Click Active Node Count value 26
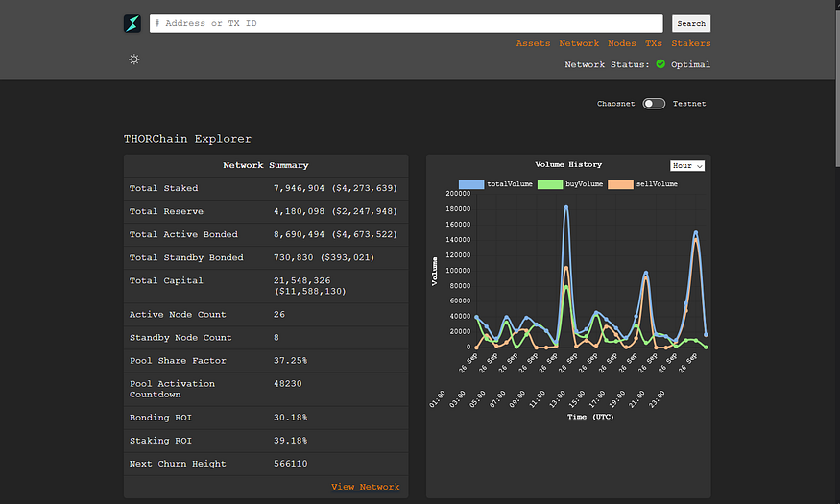 tap(279, 314)
